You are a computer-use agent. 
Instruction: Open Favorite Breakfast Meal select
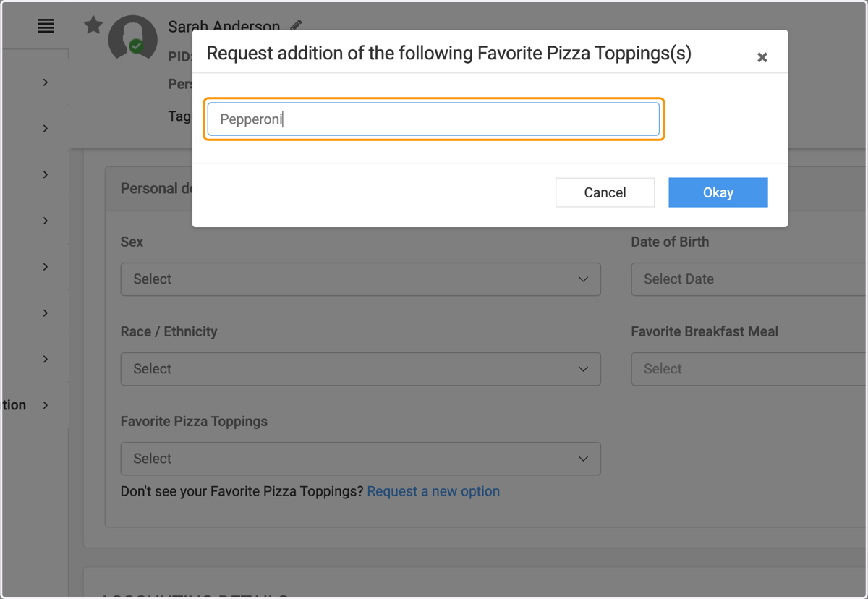(749, 369)
